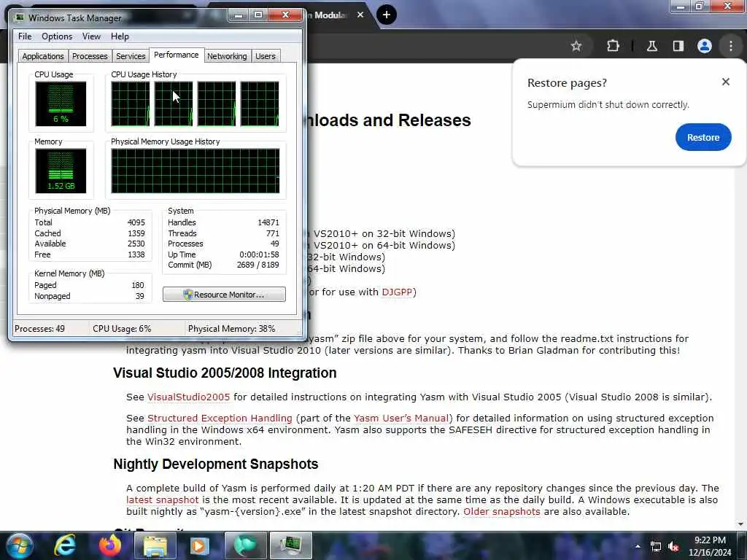Open the DJGPP link
Viewport: 747px width, 560px height.
397,292
